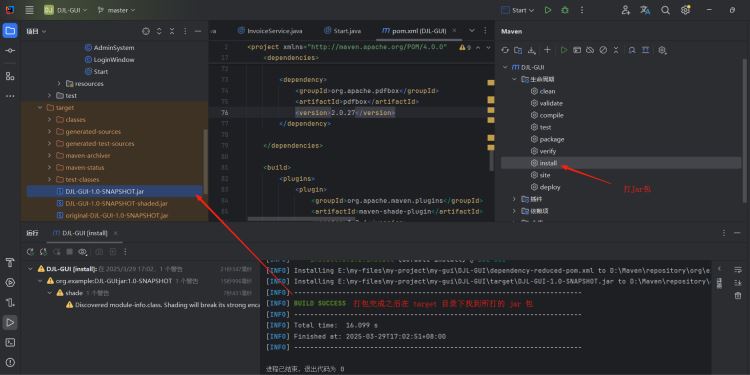Open IDE settings gear
The height and width of the screenshot is (375, 750).
pyautogui.click(x=685, y=10)
